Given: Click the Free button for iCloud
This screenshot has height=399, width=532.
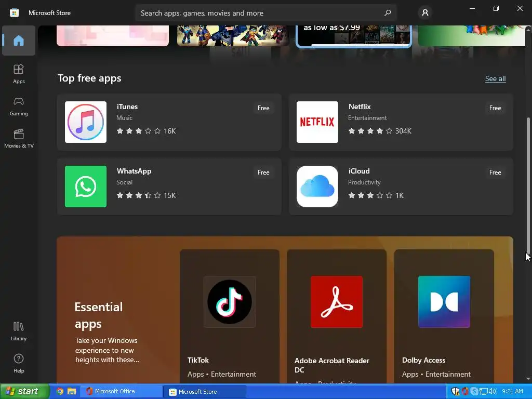Looking at the screenshot, I should point(495,172).
